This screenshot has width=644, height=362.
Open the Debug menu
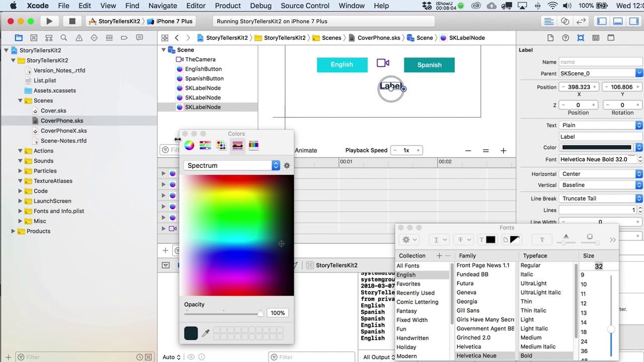click(x=261, y=6)
